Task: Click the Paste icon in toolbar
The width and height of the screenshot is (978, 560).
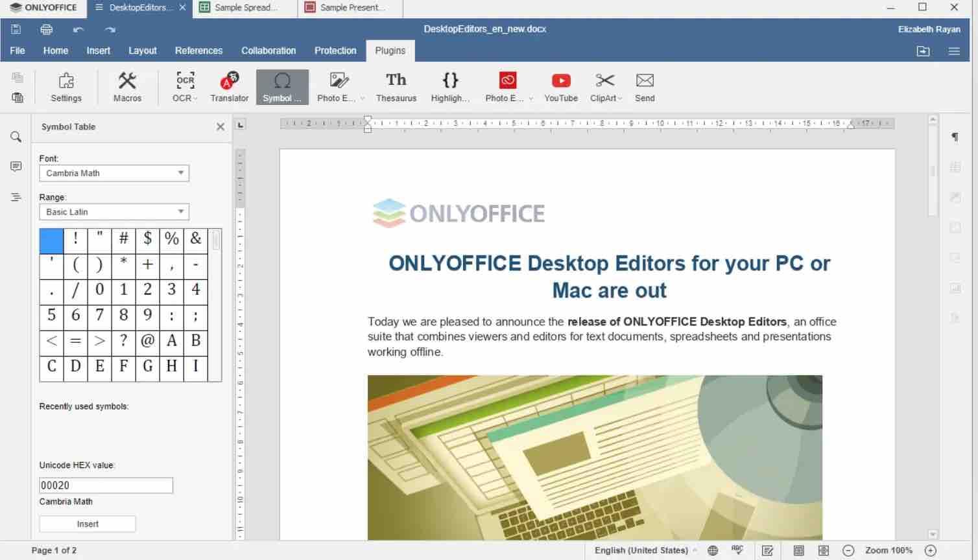Action: pos(18,98)
